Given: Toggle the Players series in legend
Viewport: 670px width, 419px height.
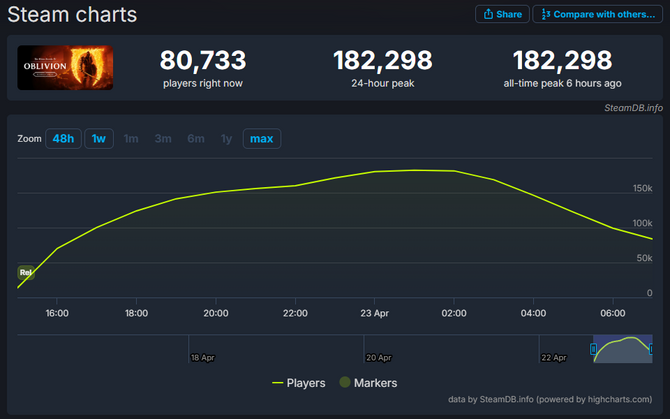Looking at the screenshot, I should point(299,383).
